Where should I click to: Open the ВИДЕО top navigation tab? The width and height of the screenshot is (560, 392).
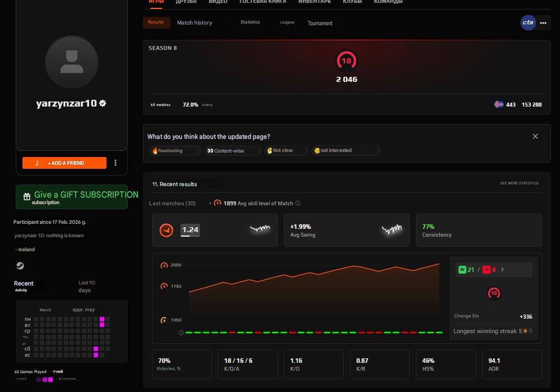(x=218, y=2)
